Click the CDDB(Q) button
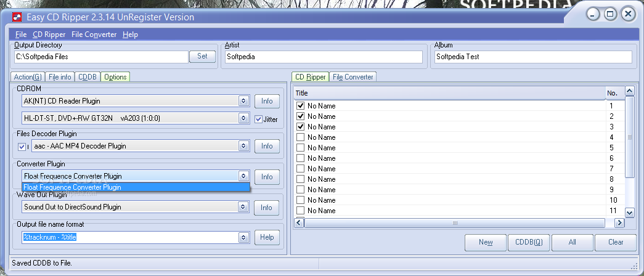Viewport: 644px width, 276px height. [529, 242]
